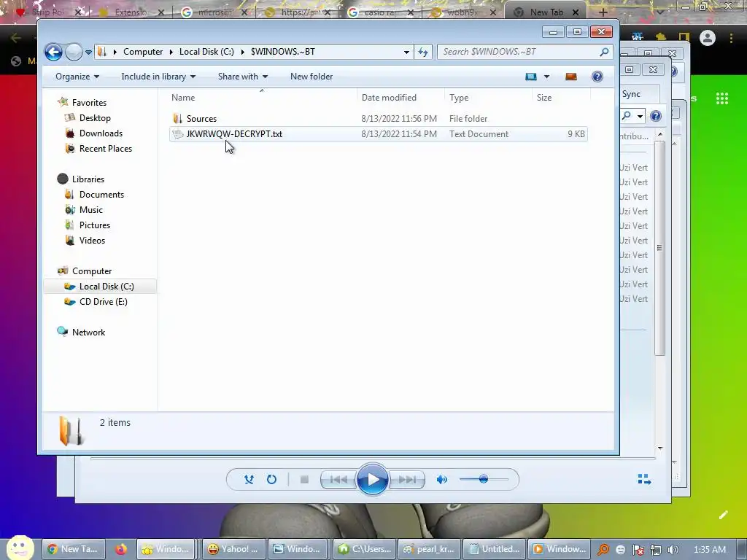This screenshot has width=747, height=560.
Task: Open the Music library
Action: coord(91,210)
